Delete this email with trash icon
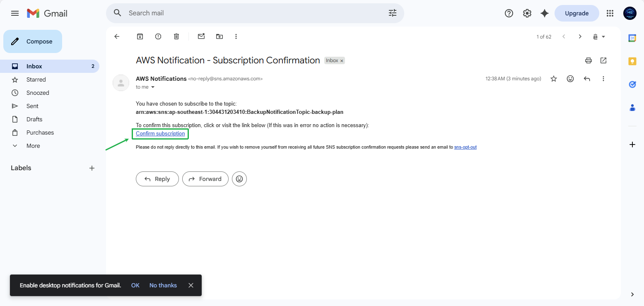Screen dimensions: 644x306 point(176,36)
